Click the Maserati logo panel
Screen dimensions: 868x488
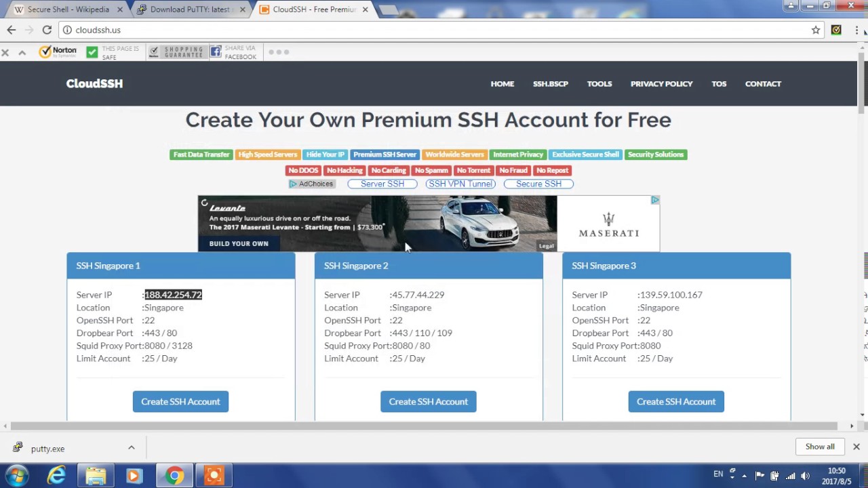tap(608, 224)
